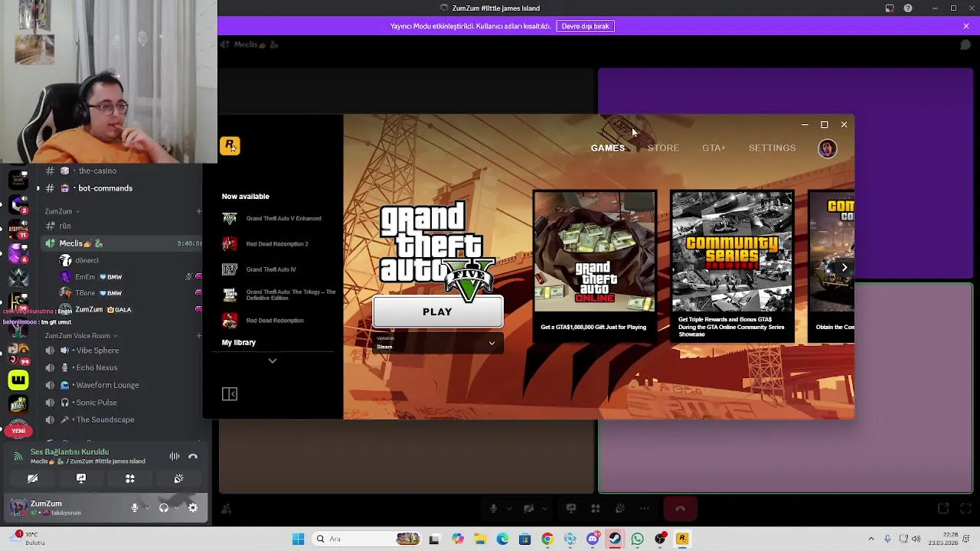Collapse the launcher sidebar panel icon

[230, 394]
